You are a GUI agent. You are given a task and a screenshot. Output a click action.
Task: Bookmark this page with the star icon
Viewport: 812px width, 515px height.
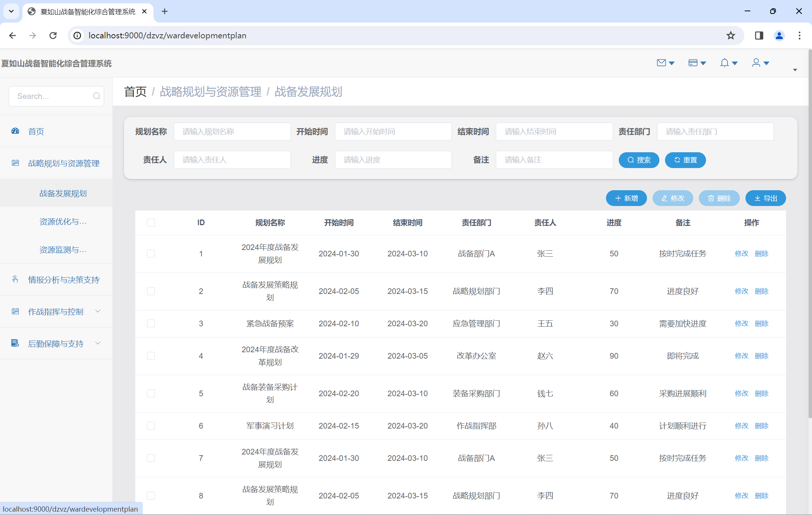pyautogui.click(x=730, y=35)
